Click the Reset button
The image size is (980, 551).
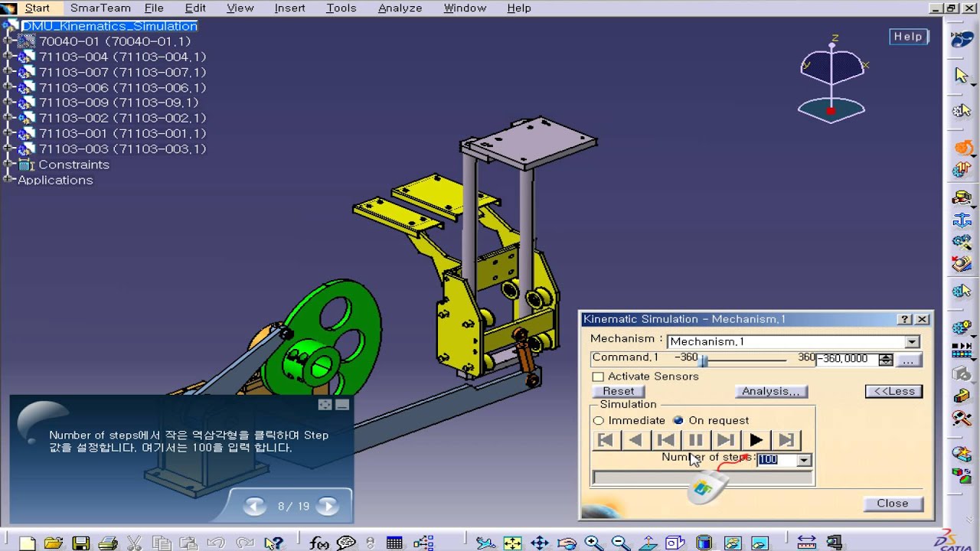pyautogui.click(x=619, y=391)
